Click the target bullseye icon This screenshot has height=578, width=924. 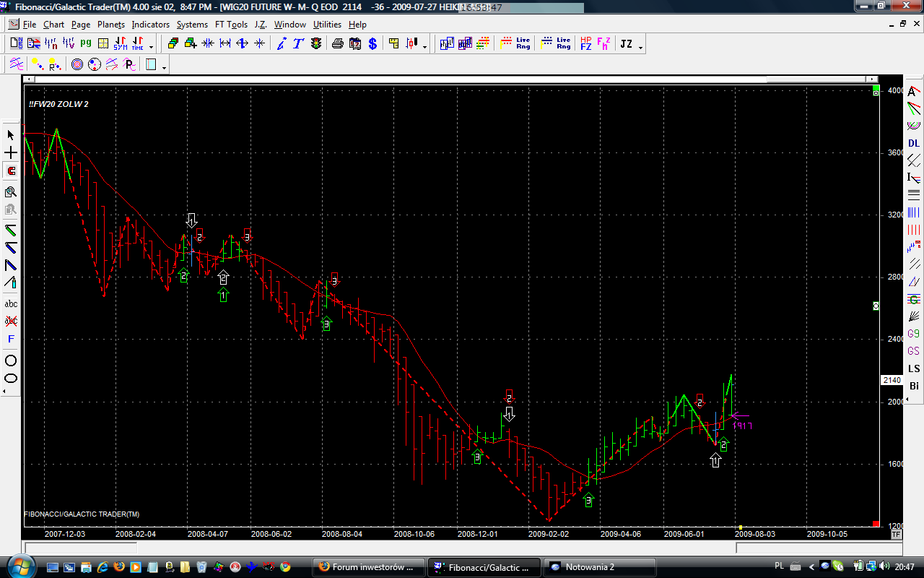[x=77, y=65]
